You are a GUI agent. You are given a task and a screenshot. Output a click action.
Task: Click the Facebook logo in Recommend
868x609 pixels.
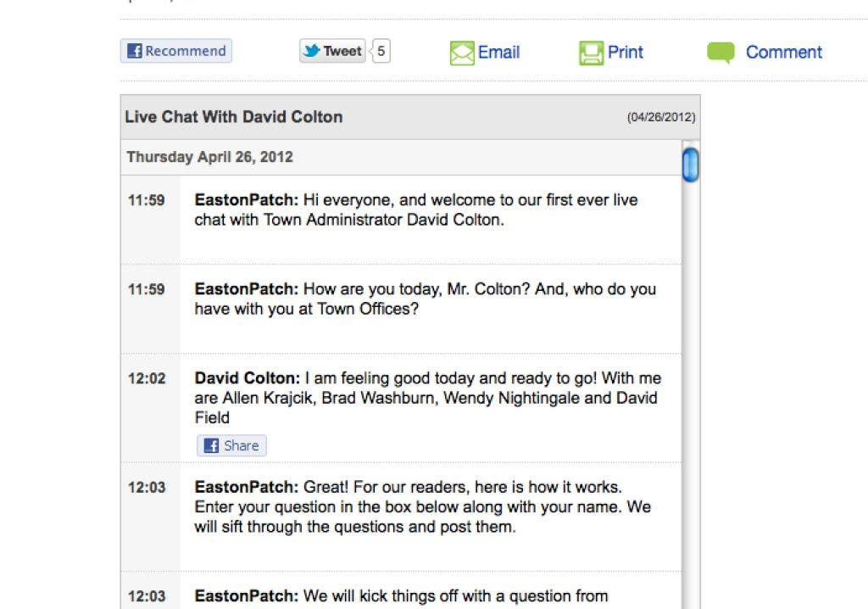tap(135, 52)
